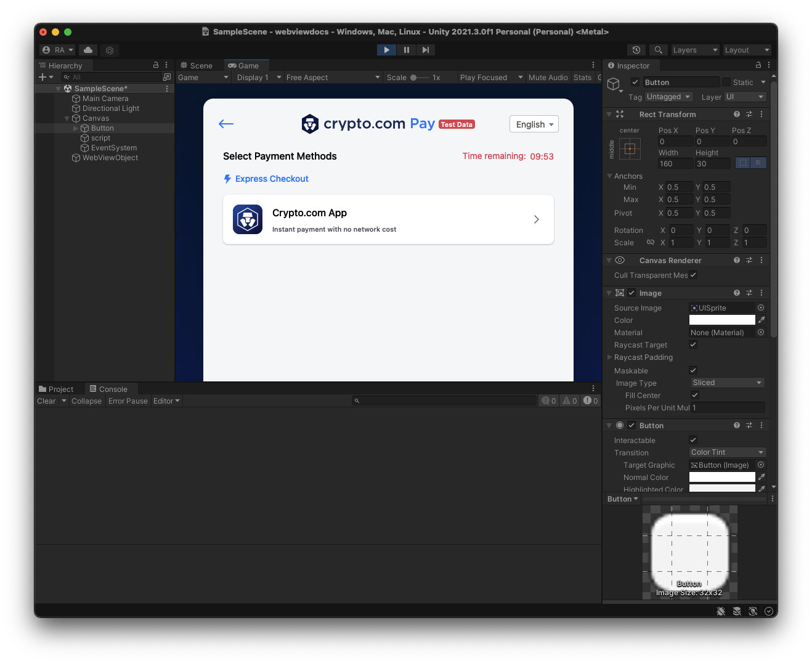Lock the Inspector panel
Screen dimensions: 812x663
758,65
